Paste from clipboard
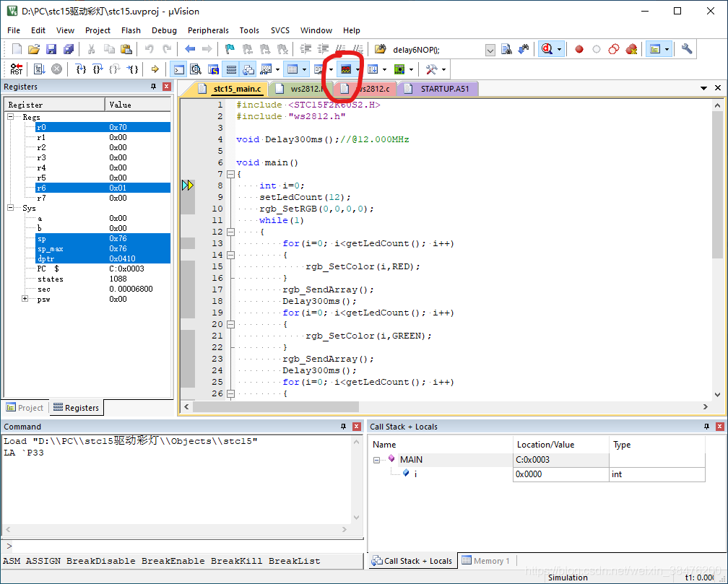This screenshot has height=584, width=728. (x=126, y=49)
